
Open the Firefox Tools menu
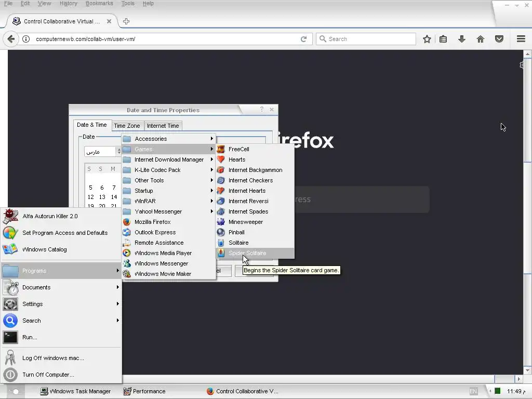[128, 4]
